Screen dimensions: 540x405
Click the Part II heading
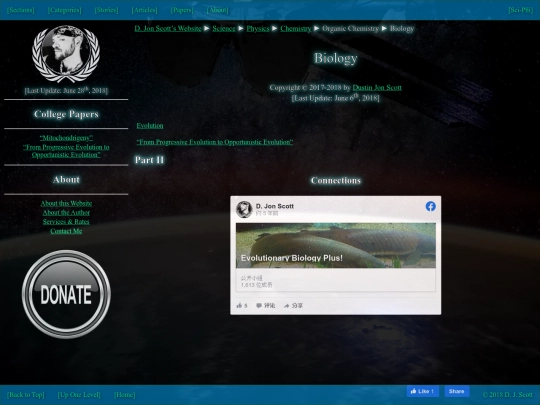(149, 160)
